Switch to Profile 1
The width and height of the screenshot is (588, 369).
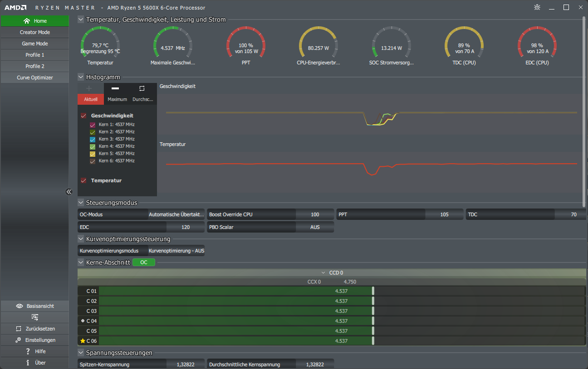pyautogui.click(x=34, y=55)
